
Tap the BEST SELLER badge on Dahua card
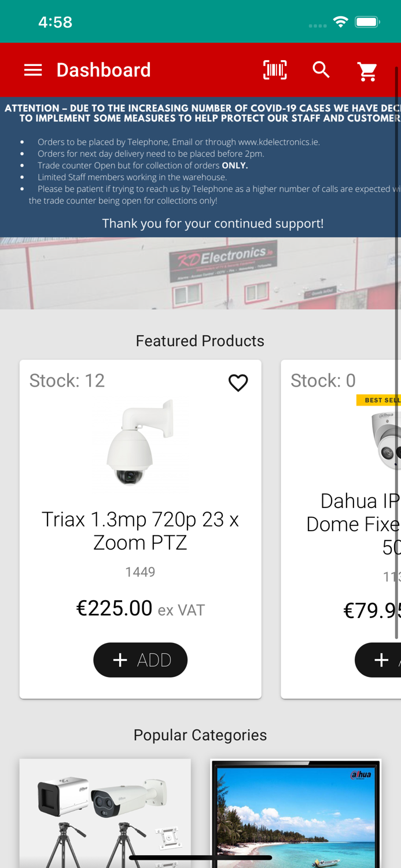pos(379,399)
